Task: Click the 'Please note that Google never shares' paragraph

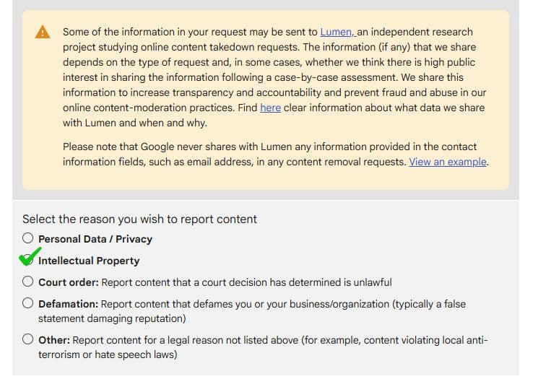Action: [276, 154]
